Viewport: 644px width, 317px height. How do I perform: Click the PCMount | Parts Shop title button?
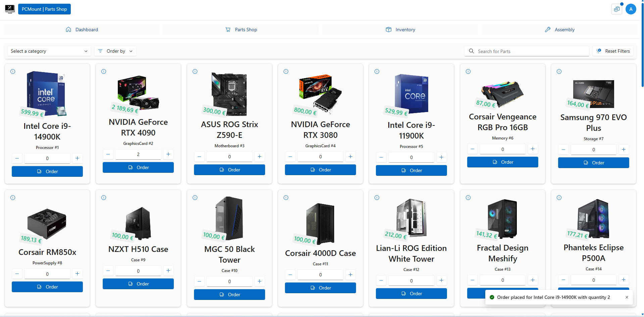[44, 9]
